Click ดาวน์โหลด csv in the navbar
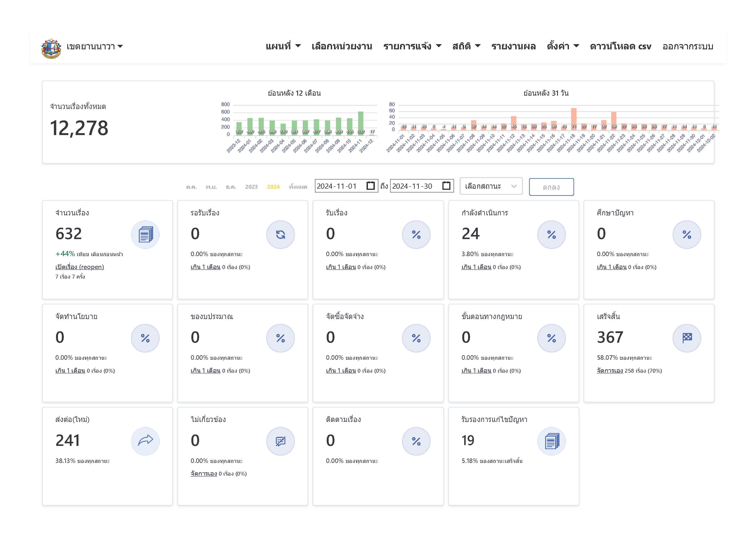The image size is (756, 534). (620, 46)
